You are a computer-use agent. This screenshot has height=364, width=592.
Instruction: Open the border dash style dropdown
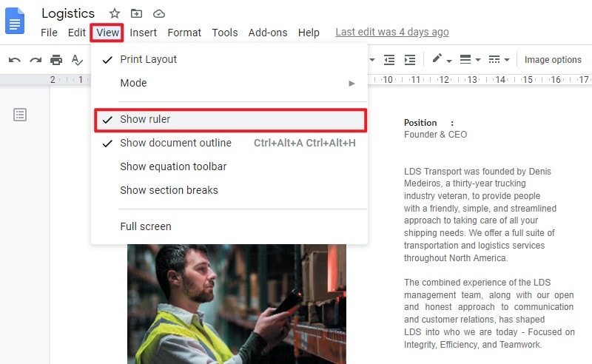499,59
